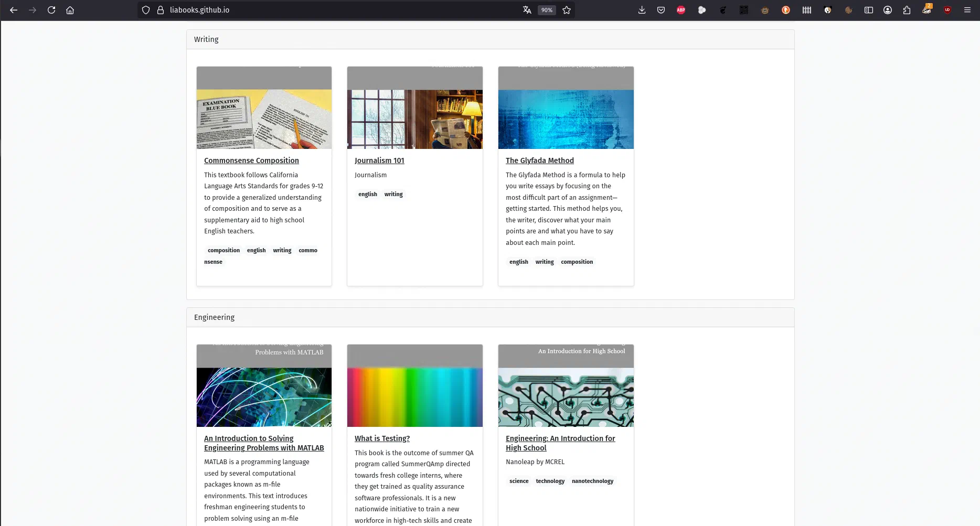Click The Glyfada Method blue cover image
This screenshot has width=980, height=526.
566,119
